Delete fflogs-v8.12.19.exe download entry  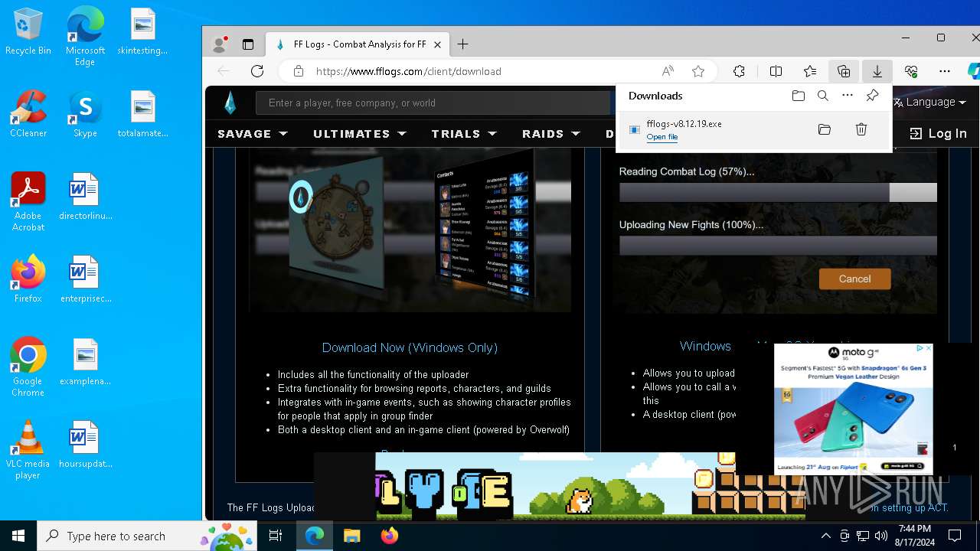point(861,130)
